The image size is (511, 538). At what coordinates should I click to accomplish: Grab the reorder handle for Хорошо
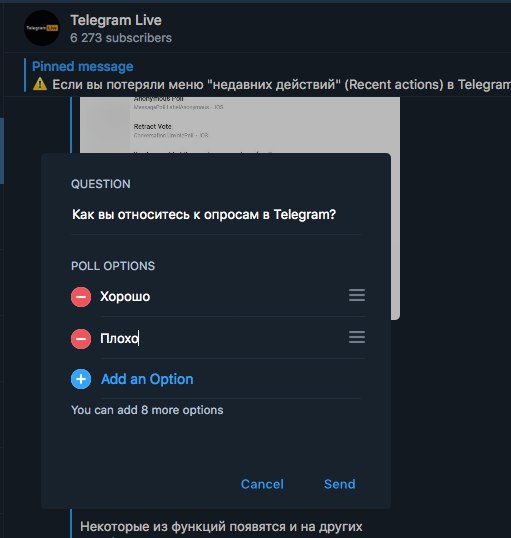357,295
